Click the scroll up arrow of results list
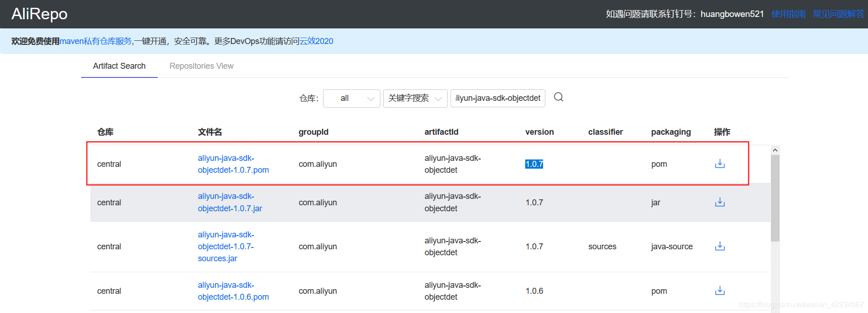The image size is (868, 313). [x=775, y=150]
